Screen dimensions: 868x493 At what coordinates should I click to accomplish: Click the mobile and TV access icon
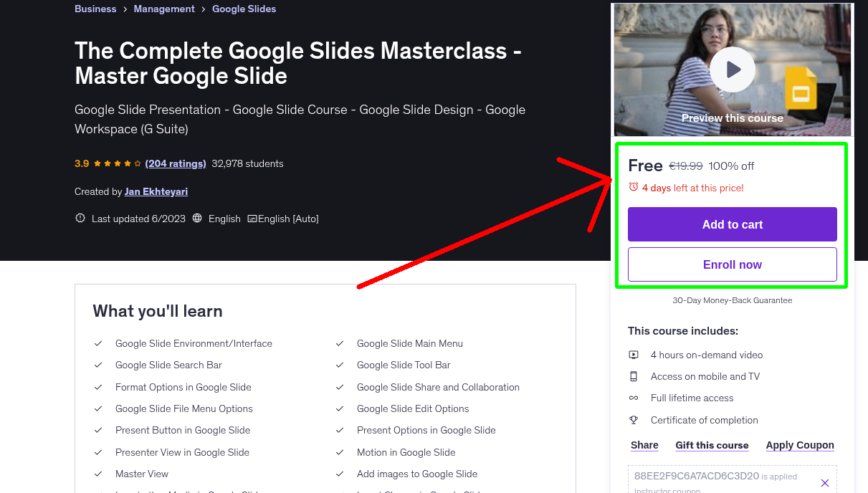pyautogui.click(x=634, y=376)
